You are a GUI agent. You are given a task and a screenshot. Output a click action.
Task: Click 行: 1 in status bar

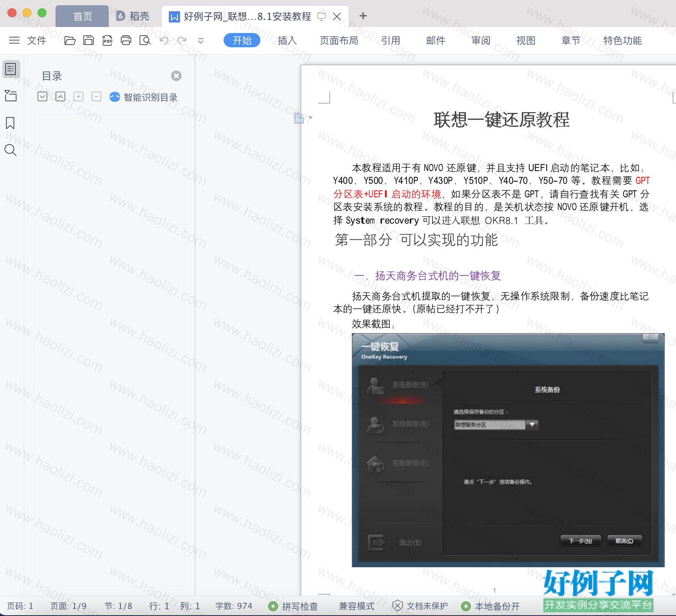click(159, 606)
